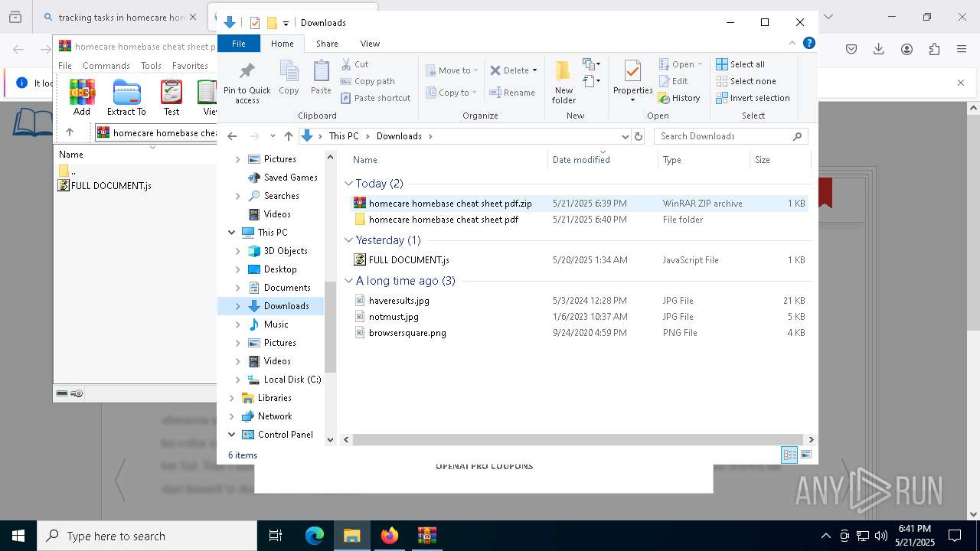Select notmust.jpg file
Screen dimensions: 980x551
tap(579, 317)
